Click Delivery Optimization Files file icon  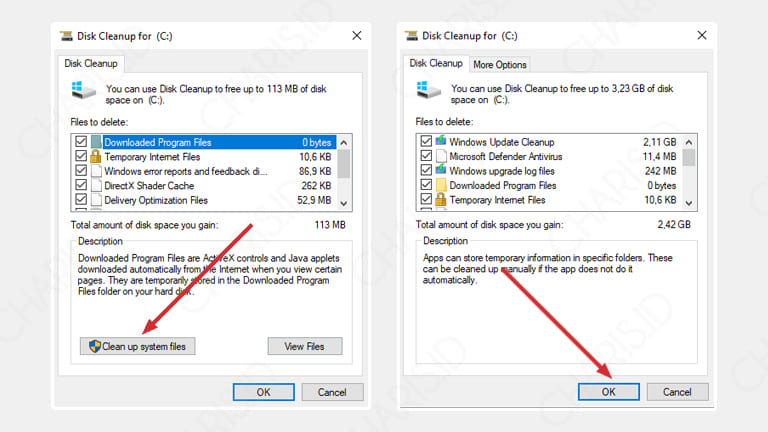click(x=96, y=200)
